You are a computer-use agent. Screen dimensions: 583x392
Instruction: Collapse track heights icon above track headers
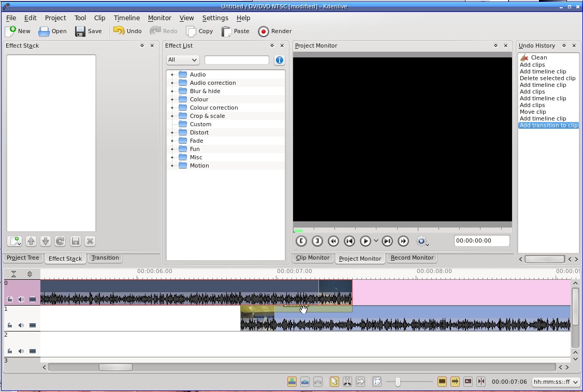[x=13, y=274]
